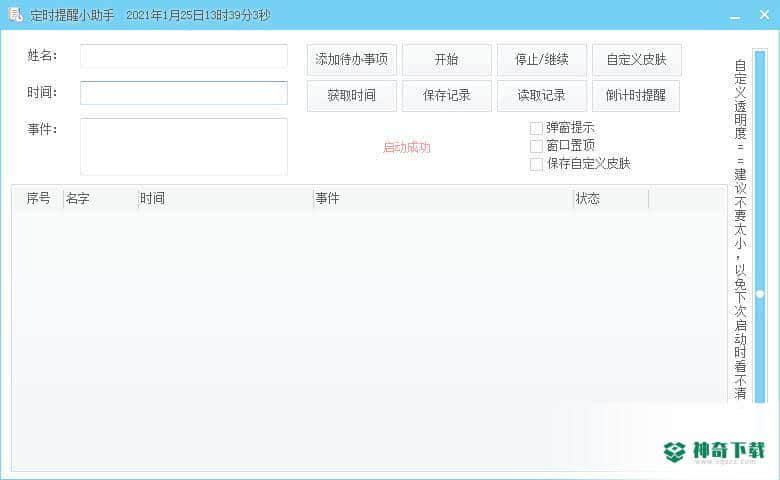Toggle the 窗口置顶 checkbox
The height and width of the screenshot is (480, 780).
point(536,146)
